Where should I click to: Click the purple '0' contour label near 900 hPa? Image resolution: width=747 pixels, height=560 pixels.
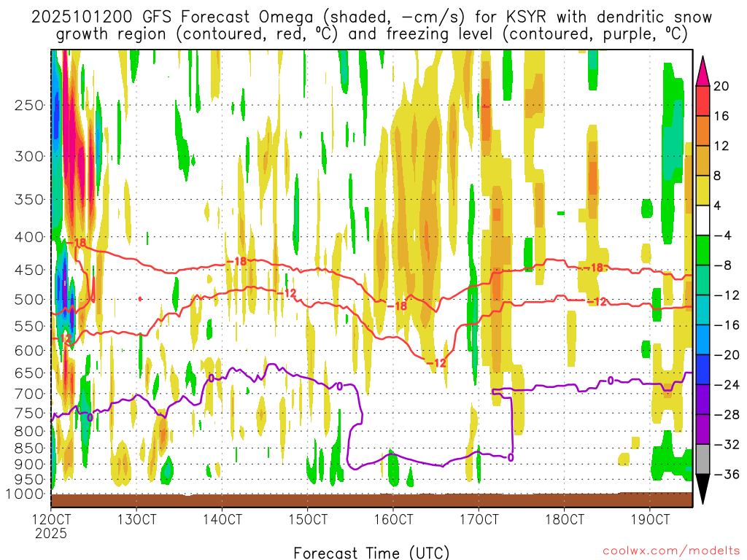coord(510,458)
